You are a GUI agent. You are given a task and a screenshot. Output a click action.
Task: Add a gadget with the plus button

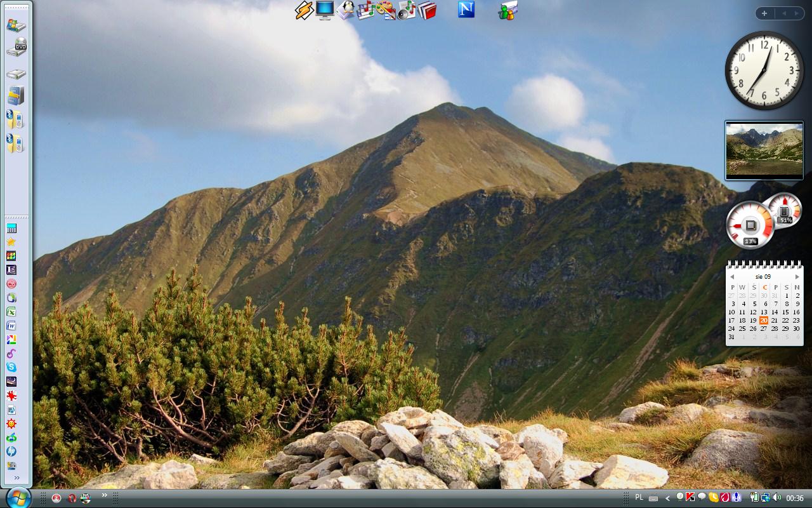coord(764,13)
